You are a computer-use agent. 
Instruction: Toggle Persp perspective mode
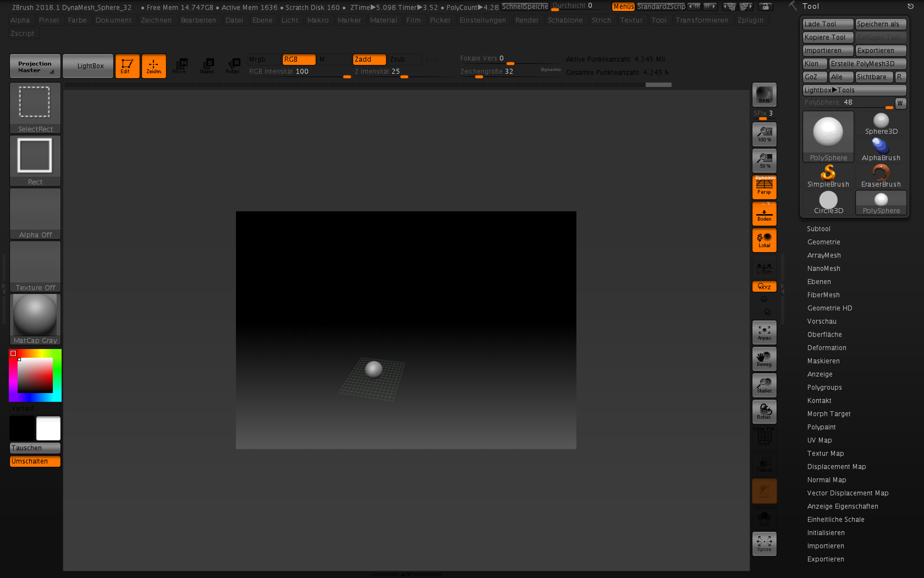[x=764, y=187]
